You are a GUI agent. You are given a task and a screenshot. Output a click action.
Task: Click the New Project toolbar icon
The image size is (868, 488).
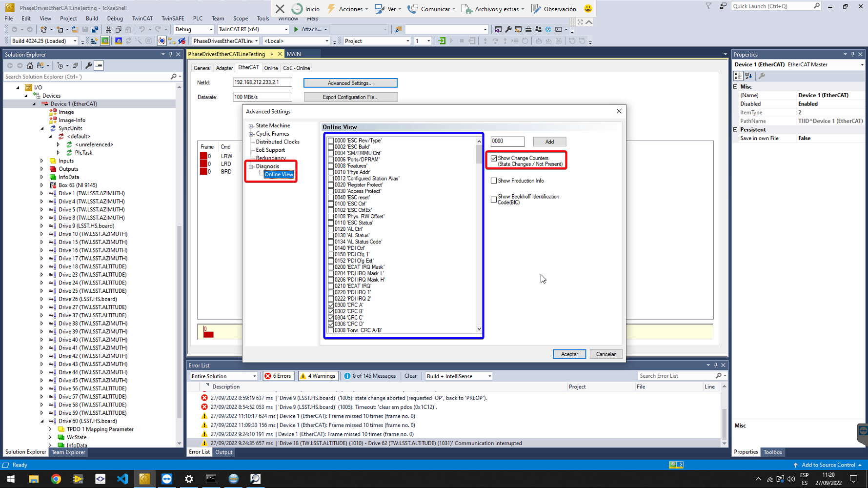(44, 29)
